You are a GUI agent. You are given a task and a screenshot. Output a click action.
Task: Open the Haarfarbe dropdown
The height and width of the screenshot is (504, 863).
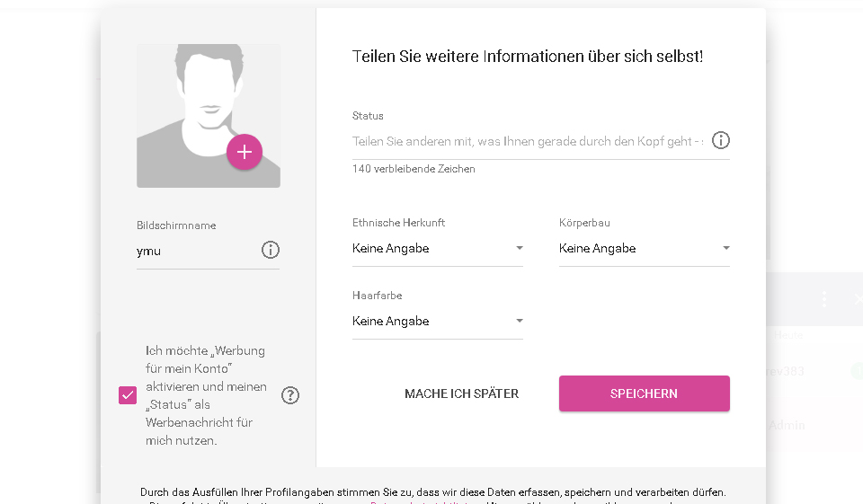click(437, 322)
